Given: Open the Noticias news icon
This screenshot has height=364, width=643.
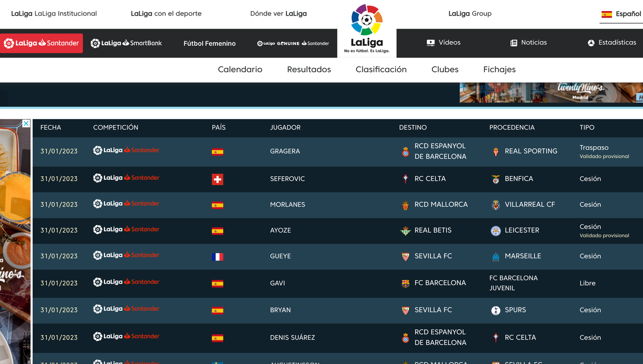Looking at the screenshot, I should [x=514, y=43].
